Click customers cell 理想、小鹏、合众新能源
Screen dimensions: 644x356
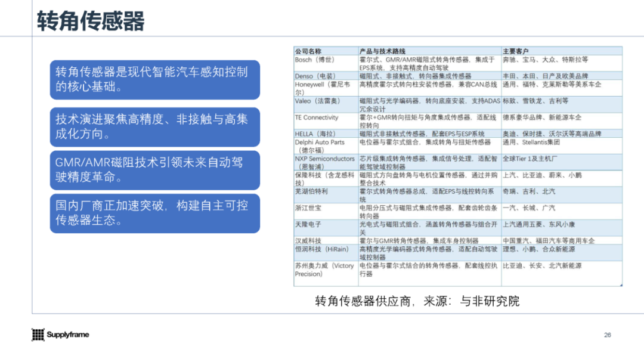coord(562,253)
